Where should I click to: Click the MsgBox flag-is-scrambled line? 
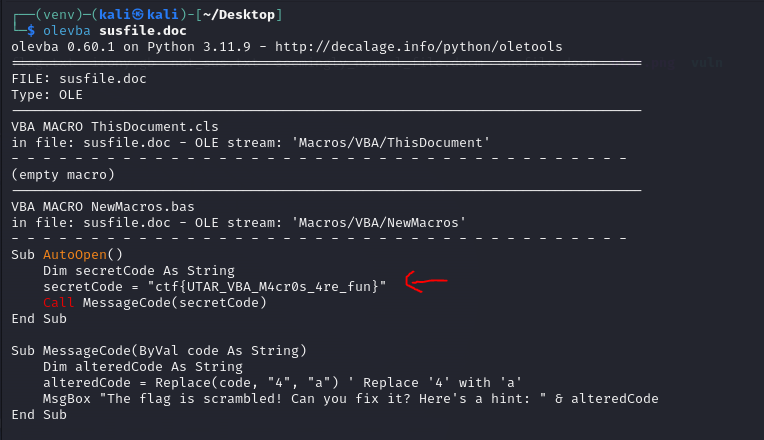[350, 399]
